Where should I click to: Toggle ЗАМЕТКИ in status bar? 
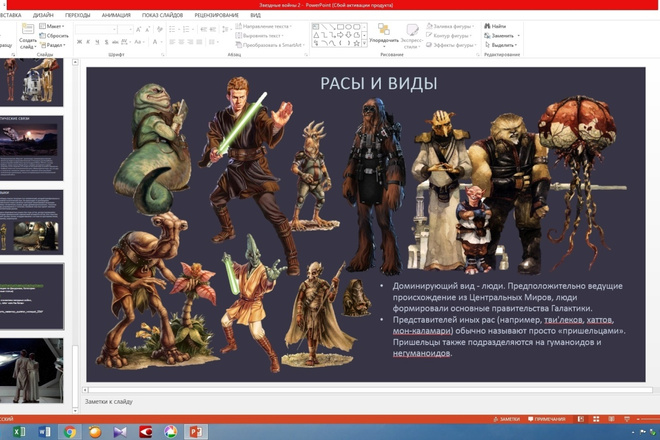[x=506, y=419]
